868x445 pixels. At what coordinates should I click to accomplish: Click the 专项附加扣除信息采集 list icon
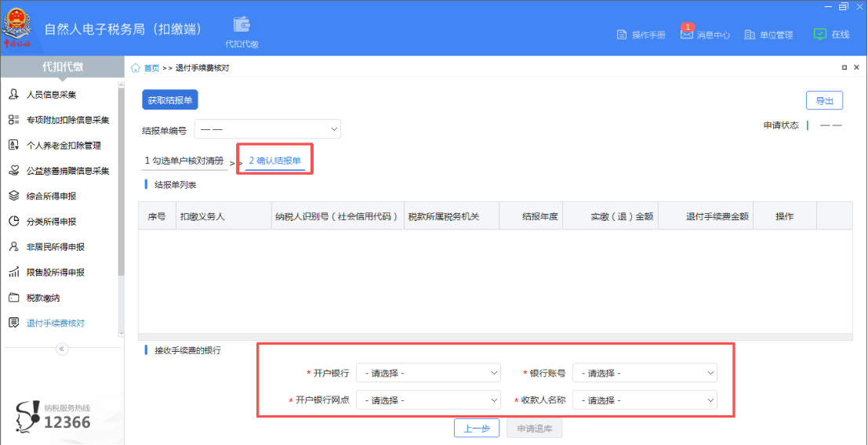click(x=14, y=120)
